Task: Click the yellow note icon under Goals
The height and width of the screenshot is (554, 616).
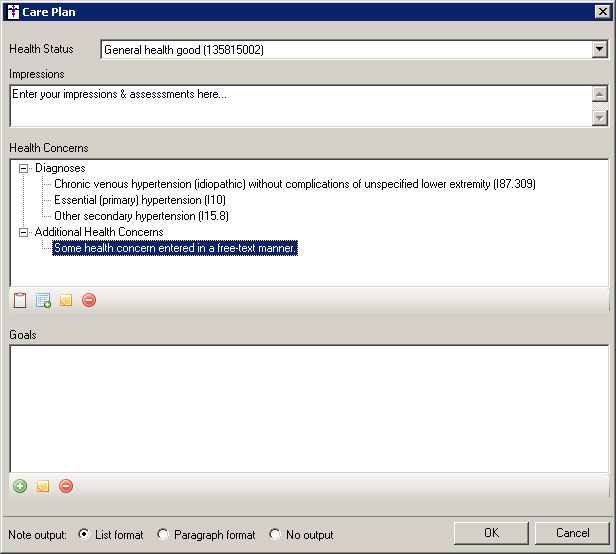Action: [43, 486]
